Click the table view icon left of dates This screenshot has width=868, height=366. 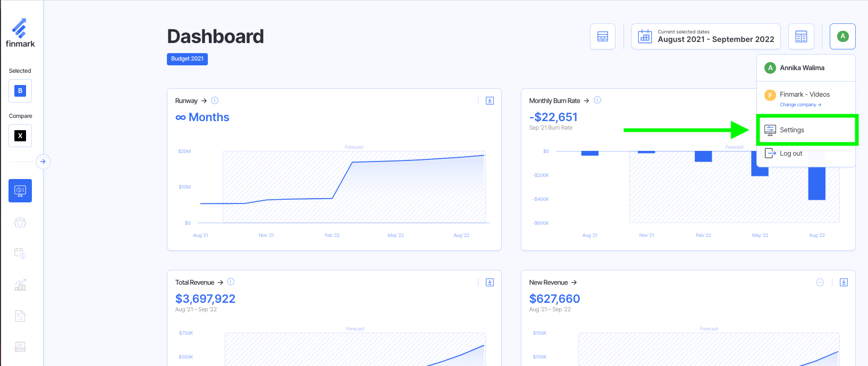pos(603,37)
